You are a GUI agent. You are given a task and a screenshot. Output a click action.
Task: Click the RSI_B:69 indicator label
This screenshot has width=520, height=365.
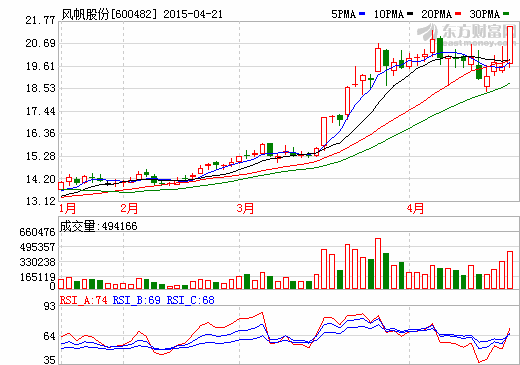(x=137, y=300)
